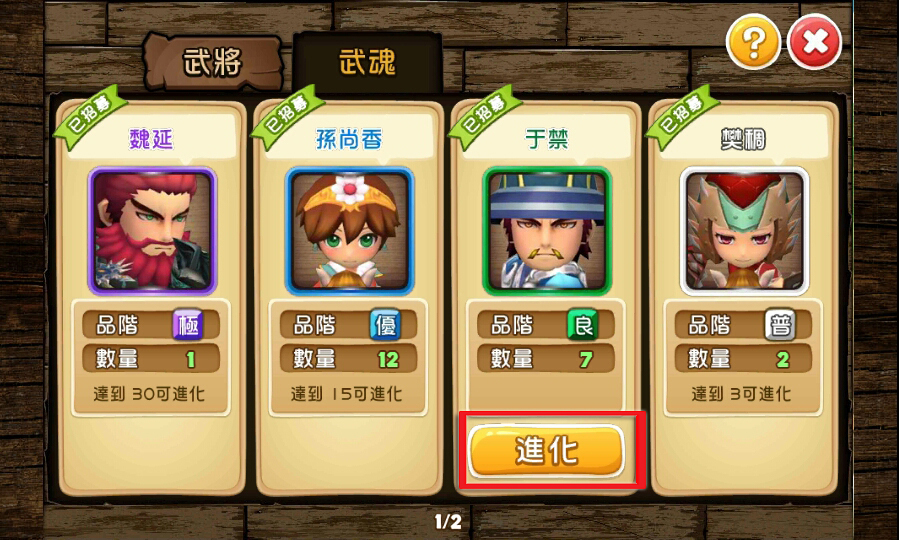Click the 孫尚香 name label
This screenshot has height=540, width=899.
pos(349,139)
